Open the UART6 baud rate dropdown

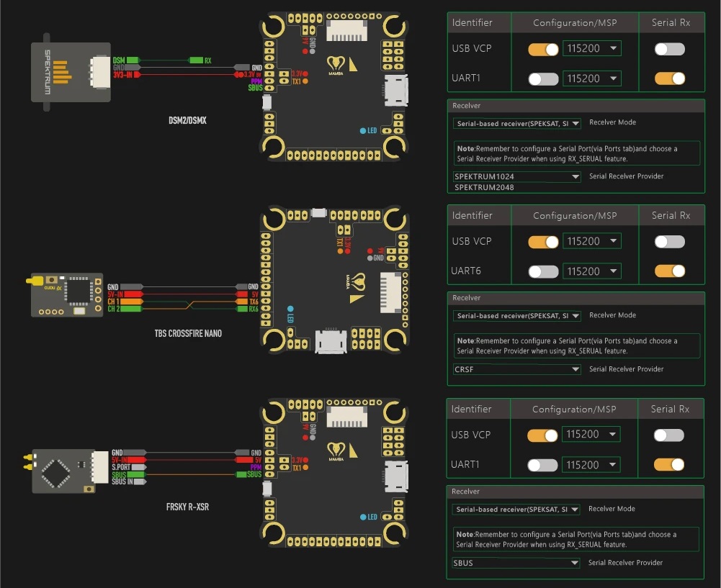(592, 271)
